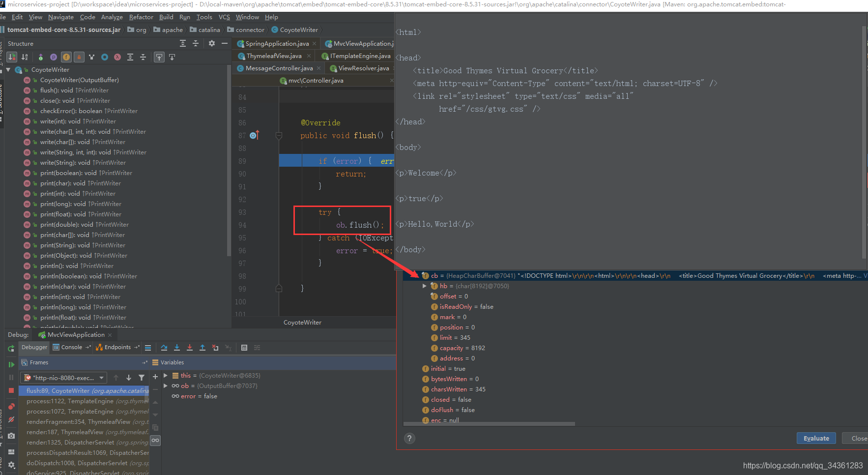Hide the Structure panel with minimize dash
Viewport: 868px width, 475px height.
click(225, 43)
